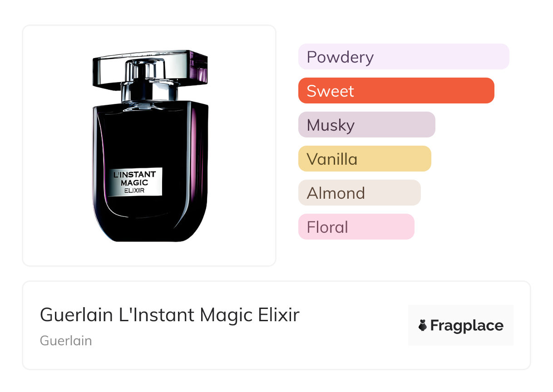
Task: Click the word Guerlain in the product title
Action: [x=76, y=315]
